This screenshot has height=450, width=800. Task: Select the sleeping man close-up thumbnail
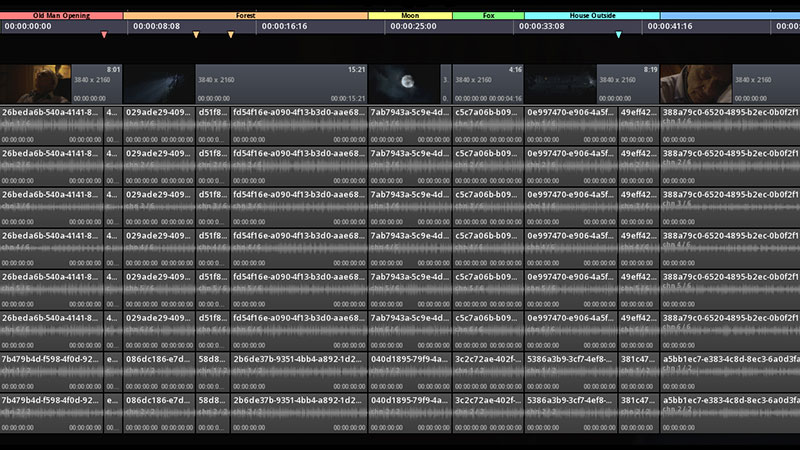click(696, 84)
